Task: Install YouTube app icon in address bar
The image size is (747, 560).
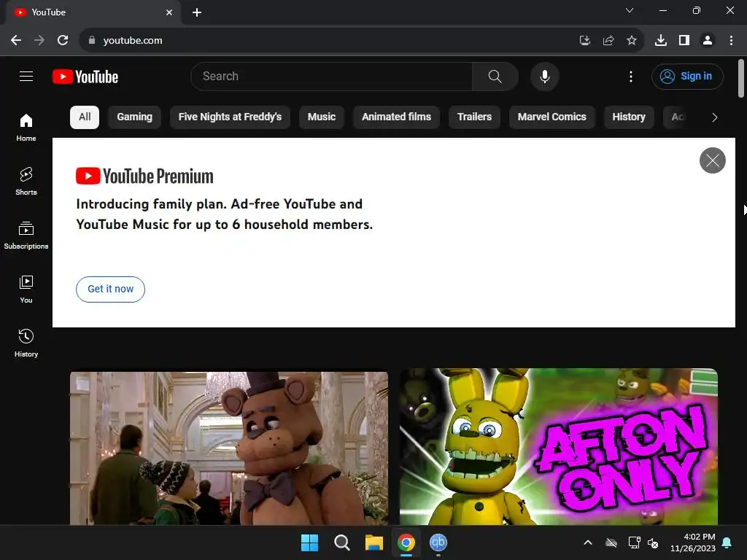Action: tap(585, 41)
